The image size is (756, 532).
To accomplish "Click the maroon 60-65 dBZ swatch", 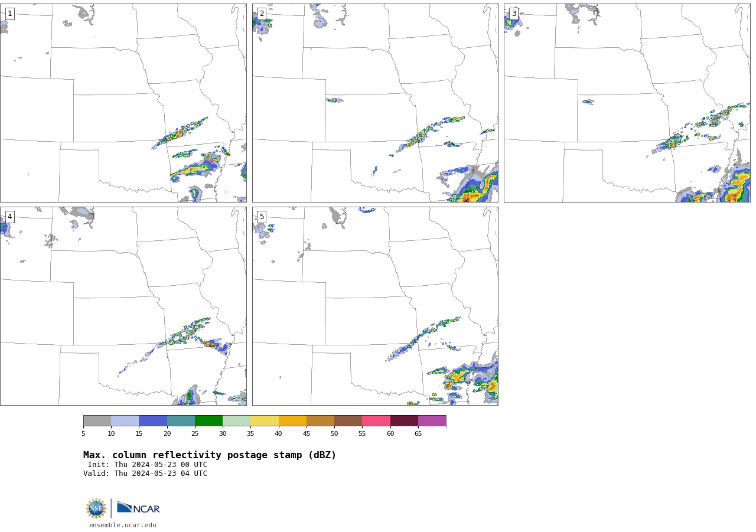I will (x=404, y=420).
